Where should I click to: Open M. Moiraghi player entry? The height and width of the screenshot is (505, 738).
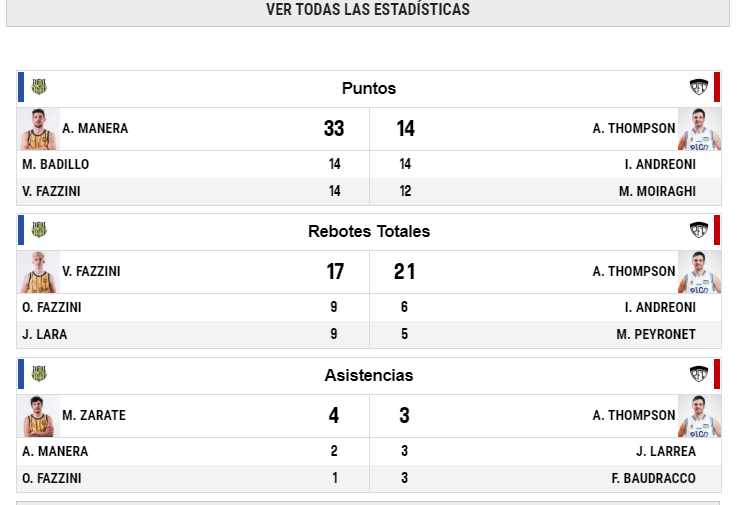click(x=657, y=191)
